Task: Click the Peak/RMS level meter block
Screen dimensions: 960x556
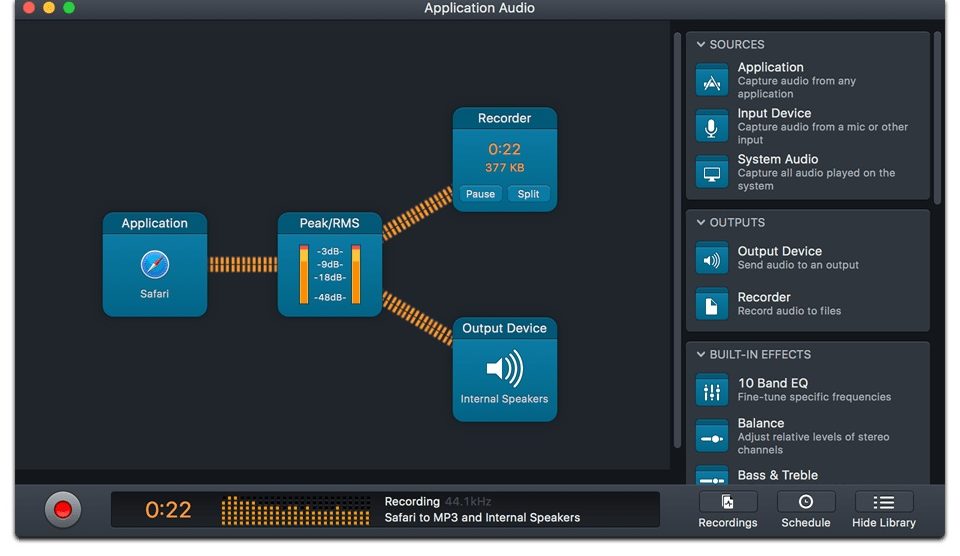Action: 329,265
